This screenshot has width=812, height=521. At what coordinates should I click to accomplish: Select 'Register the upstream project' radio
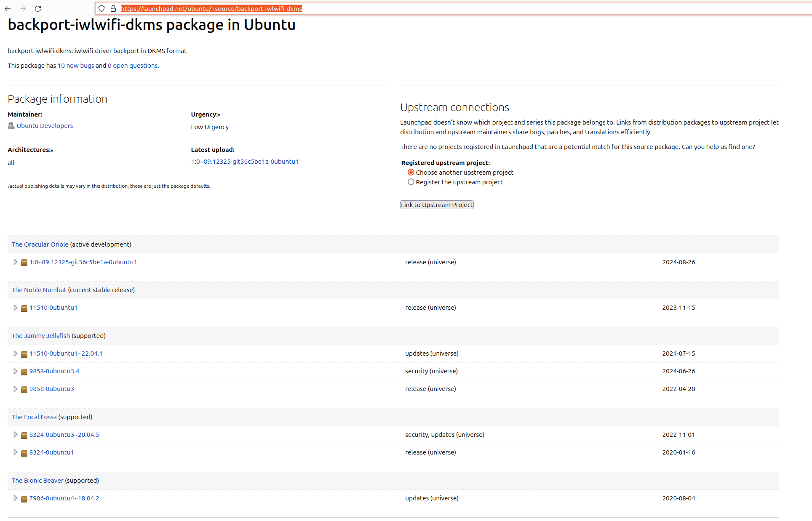411,182
